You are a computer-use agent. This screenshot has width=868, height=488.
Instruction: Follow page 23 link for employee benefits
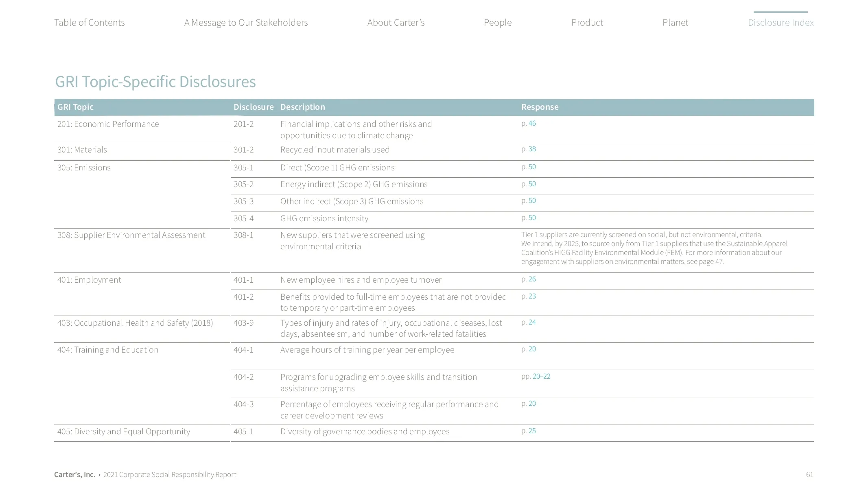click(532, 296)
